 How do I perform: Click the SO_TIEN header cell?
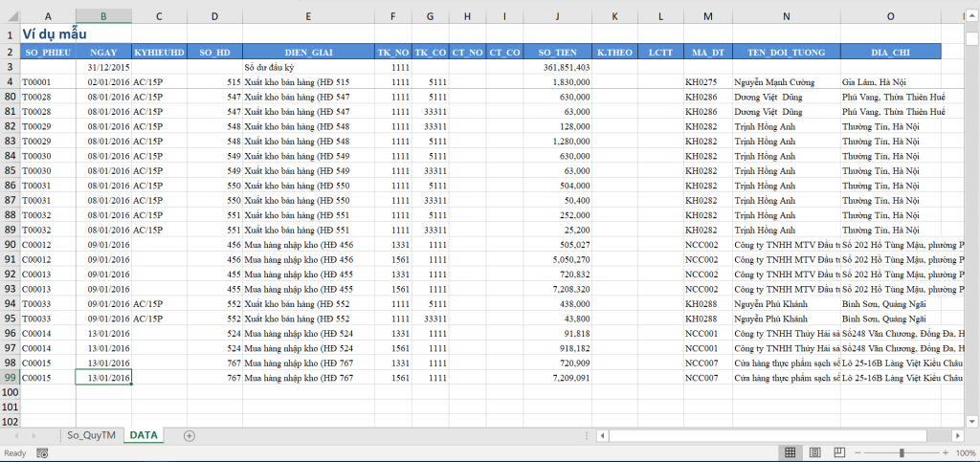coord(557,53)
